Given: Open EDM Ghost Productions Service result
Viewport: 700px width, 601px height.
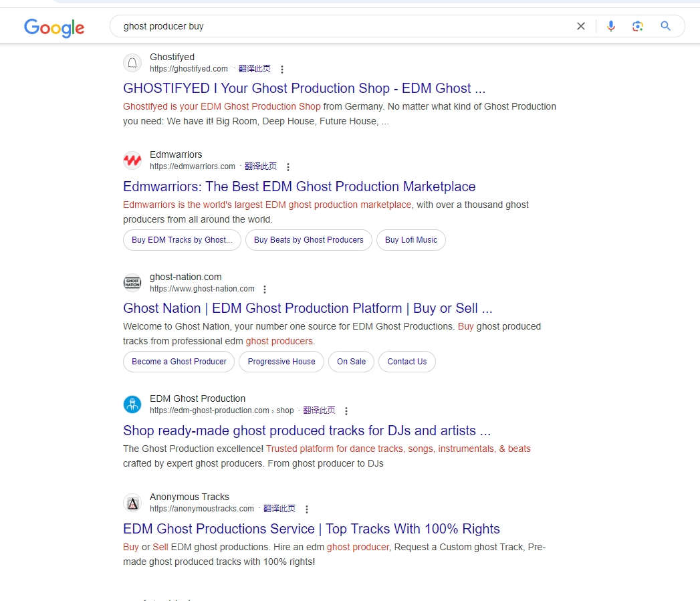Looking at the screenshot, I should coord(311,529).
